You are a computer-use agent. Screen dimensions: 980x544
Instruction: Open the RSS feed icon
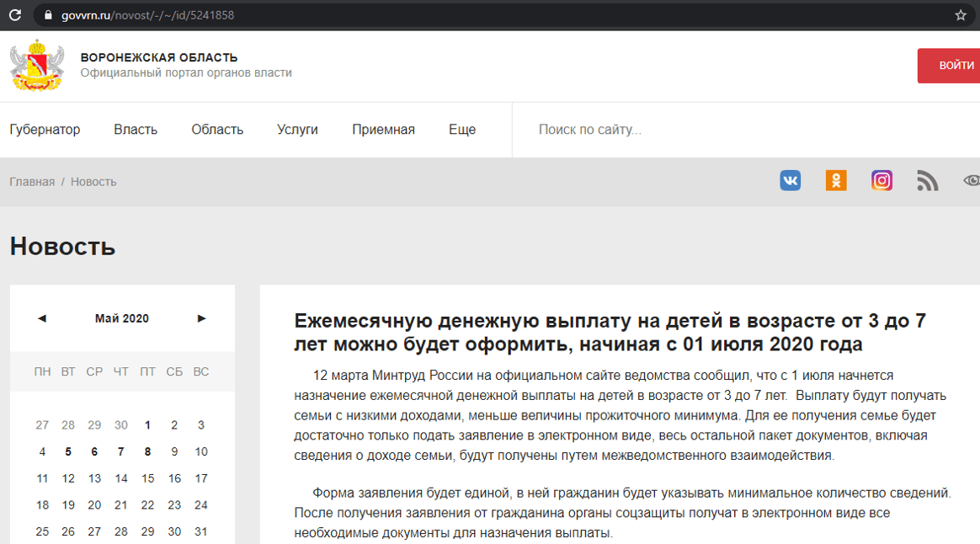click(928, 181)
